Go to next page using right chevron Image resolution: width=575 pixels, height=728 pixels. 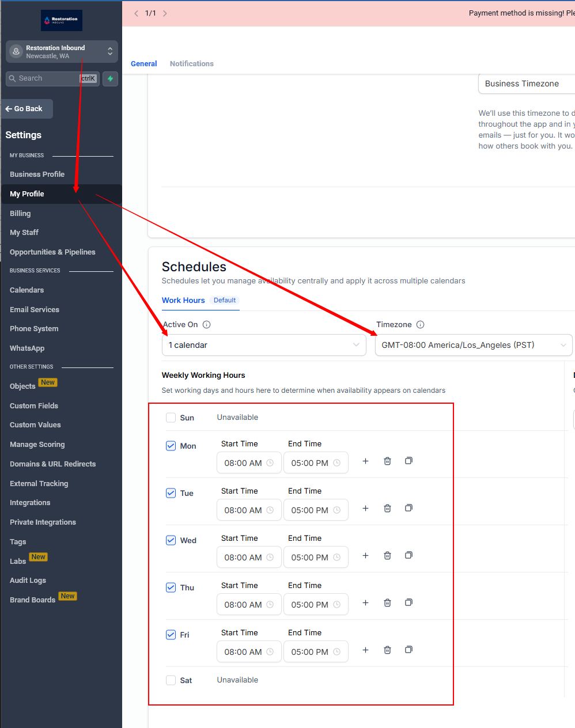click(165, 13)
